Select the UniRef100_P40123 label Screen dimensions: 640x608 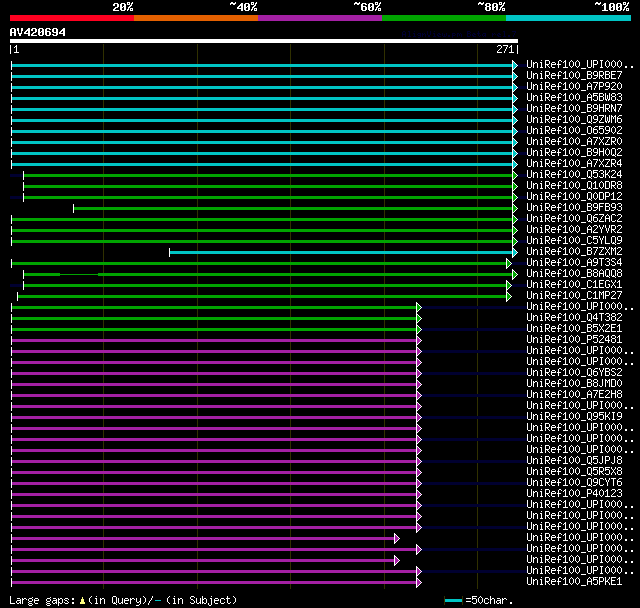574,494
